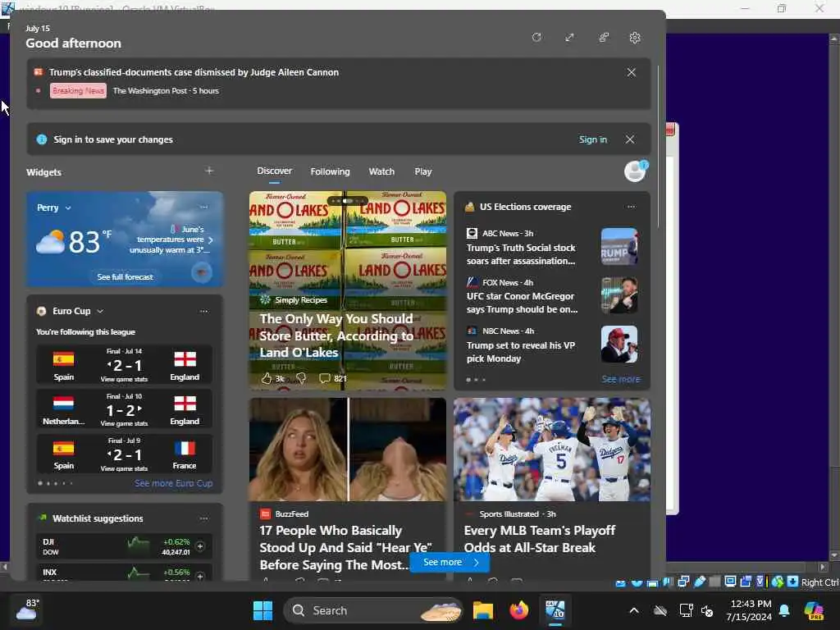The height and width of the screenshot is (630, 840).
Task: Switch to the Discover tab
Action: point(274,171)
